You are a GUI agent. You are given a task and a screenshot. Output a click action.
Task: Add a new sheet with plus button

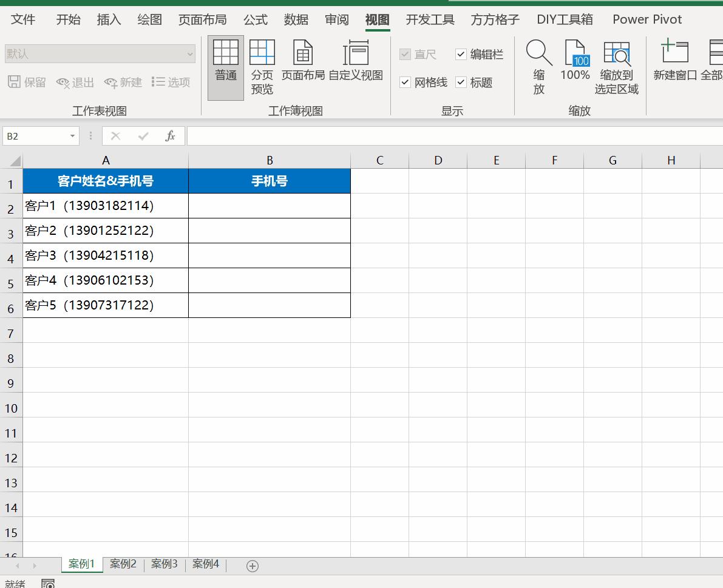[x=252, y=566]
